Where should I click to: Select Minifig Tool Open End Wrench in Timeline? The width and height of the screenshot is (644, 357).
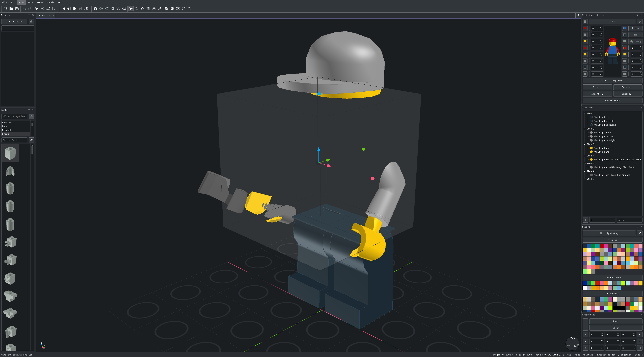611,175
